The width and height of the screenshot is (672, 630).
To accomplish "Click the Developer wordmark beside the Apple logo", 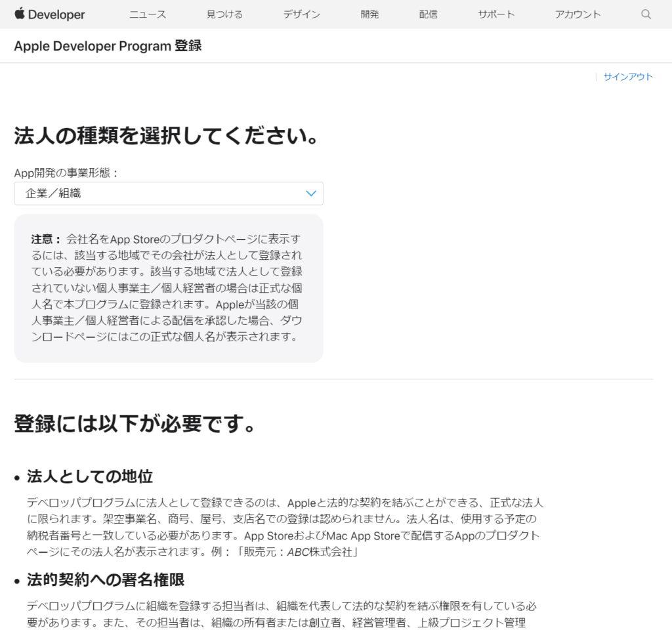I will pos(57,14).
